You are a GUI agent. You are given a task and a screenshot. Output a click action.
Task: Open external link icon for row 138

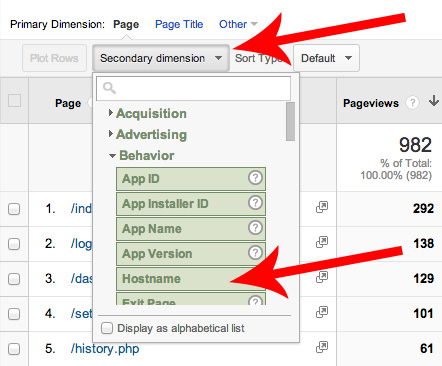click(322, 242)
